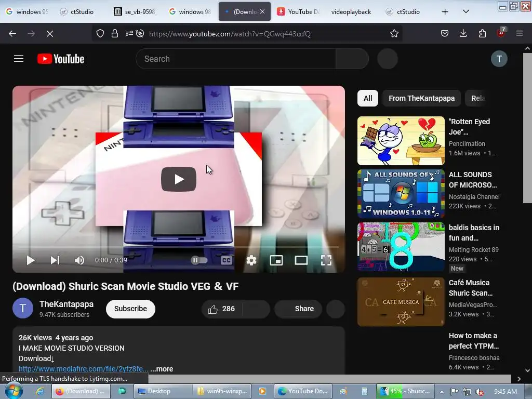This screenshot has width=532, height=399.
Task: Switch to the 45% Shuric taskbar item
Action: [405, 391]
